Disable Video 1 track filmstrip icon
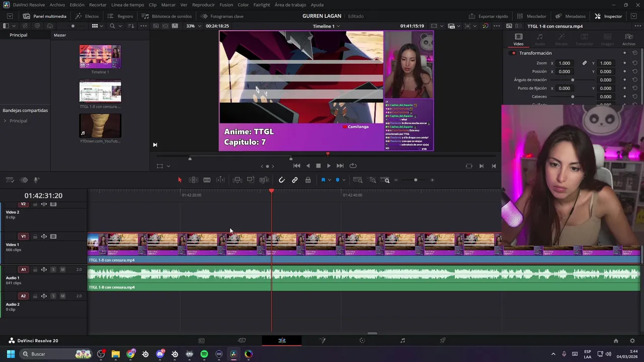Screen dimensions: 644x362 (x=53, y=236)
